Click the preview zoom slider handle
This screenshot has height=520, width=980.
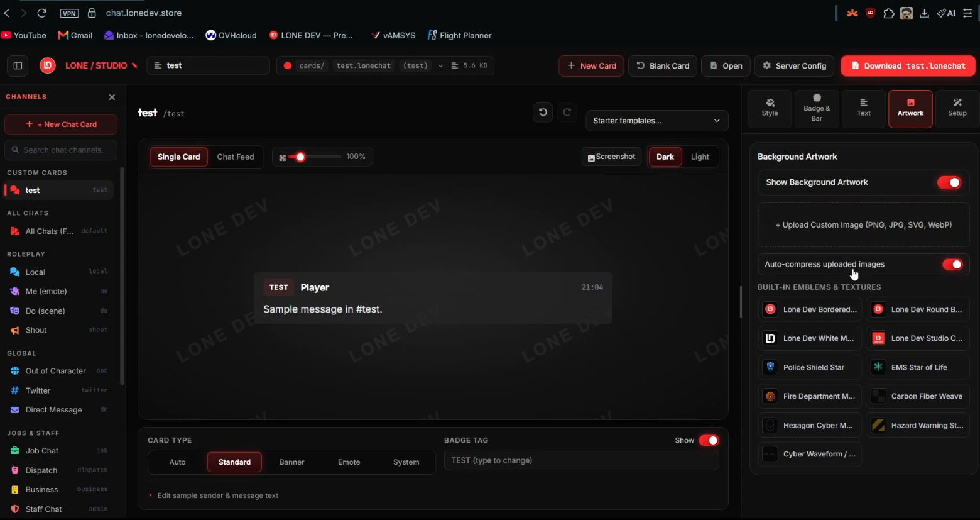click(x=300, y=157)
